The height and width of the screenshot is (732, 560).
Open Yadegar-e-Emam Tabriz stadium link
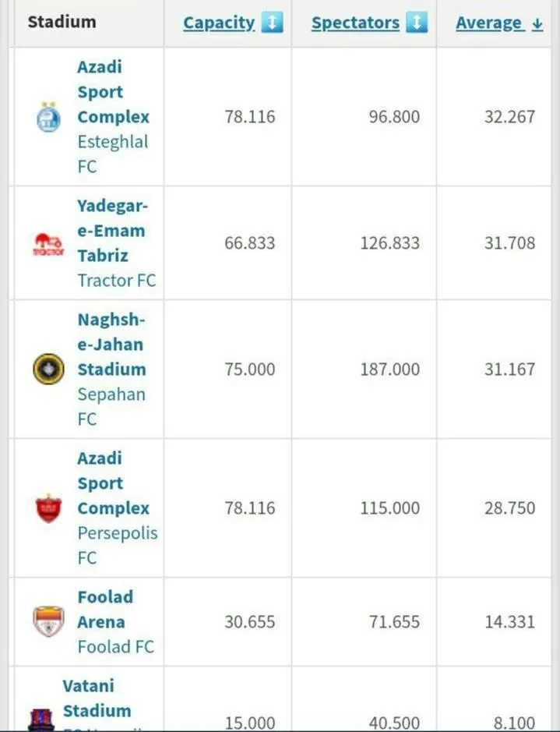(111, 231)
